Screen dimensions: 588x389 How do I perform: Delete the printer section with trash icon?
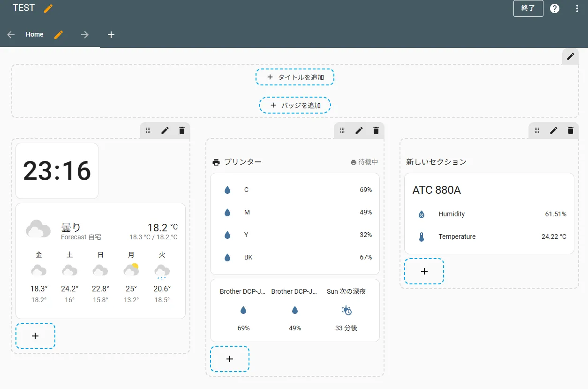point(376,130)
